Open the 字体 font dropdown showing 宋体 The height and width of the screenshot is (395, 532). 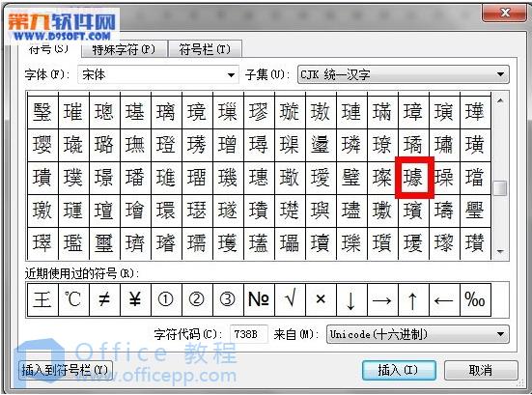click(x=158, y=74)
